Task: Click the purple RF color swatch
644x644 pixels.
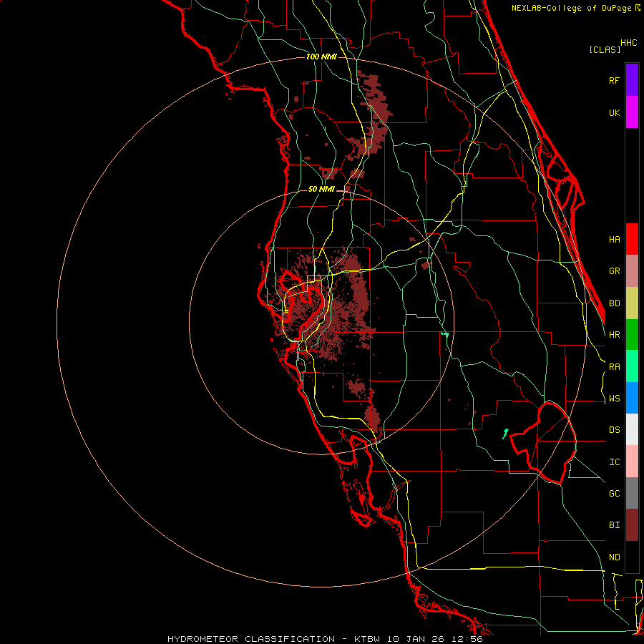Action: 632,80
